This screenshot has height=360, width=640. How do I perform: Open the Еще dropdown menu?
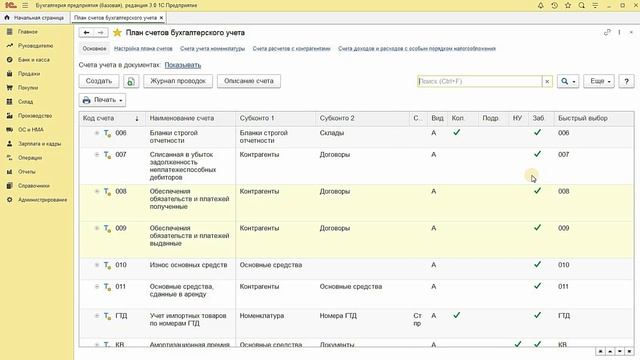599,81
